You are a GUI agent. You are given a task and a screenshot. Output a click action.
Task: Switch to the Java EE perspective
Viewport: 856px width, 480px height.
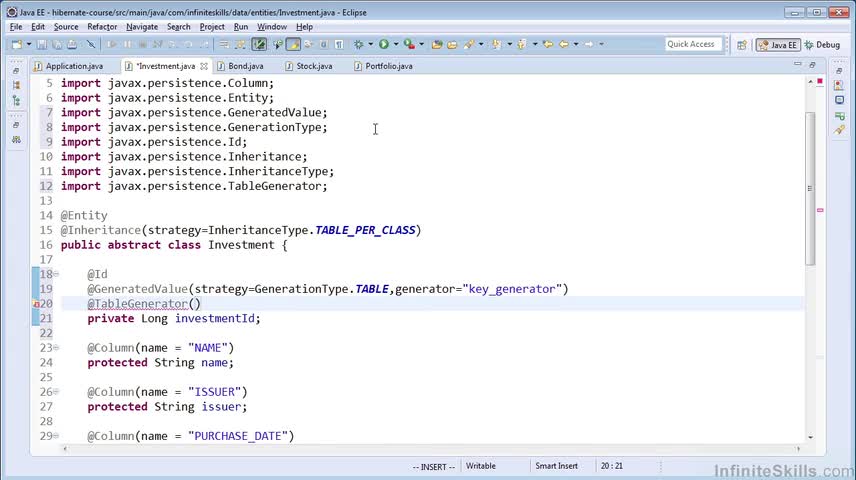(778, 45)
